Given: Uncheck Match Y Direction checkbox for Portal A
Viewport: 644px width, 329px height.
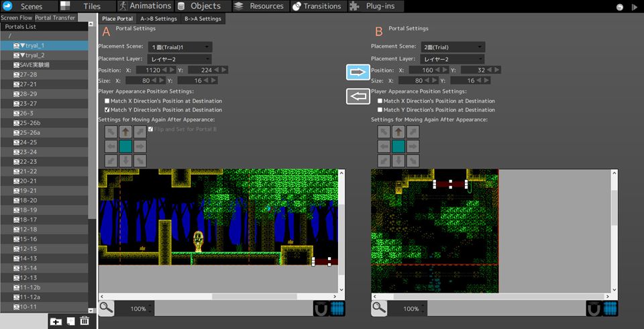Looking at the screenshot, I should 107,109.
